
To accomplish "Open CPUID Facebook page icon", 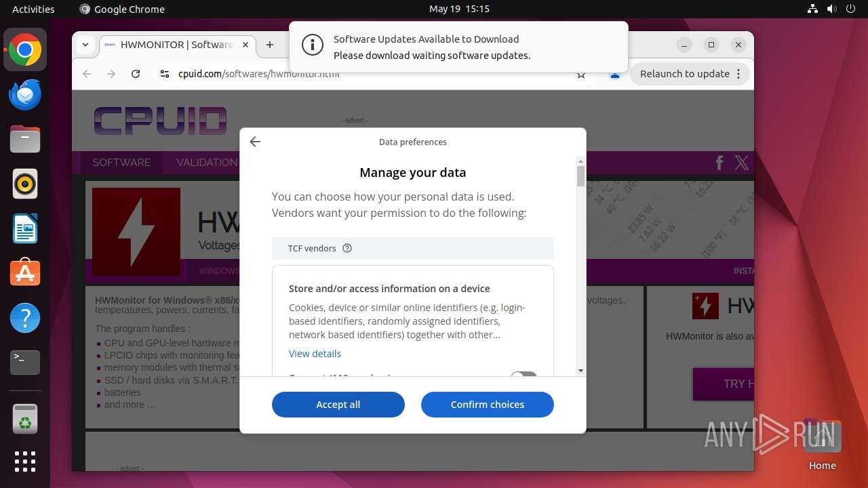I will 719,163.
